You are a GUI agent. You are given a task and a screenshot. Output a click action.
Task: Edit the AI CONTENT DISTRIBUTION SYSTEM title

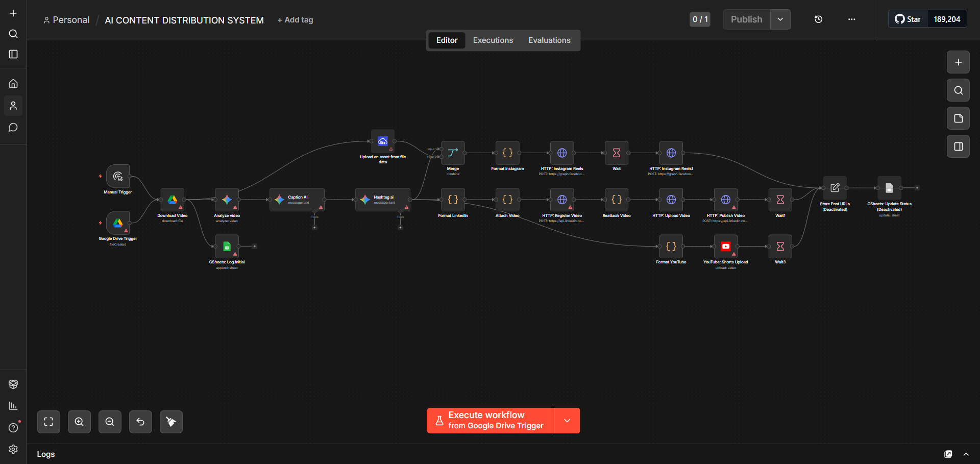click(184, 20)
